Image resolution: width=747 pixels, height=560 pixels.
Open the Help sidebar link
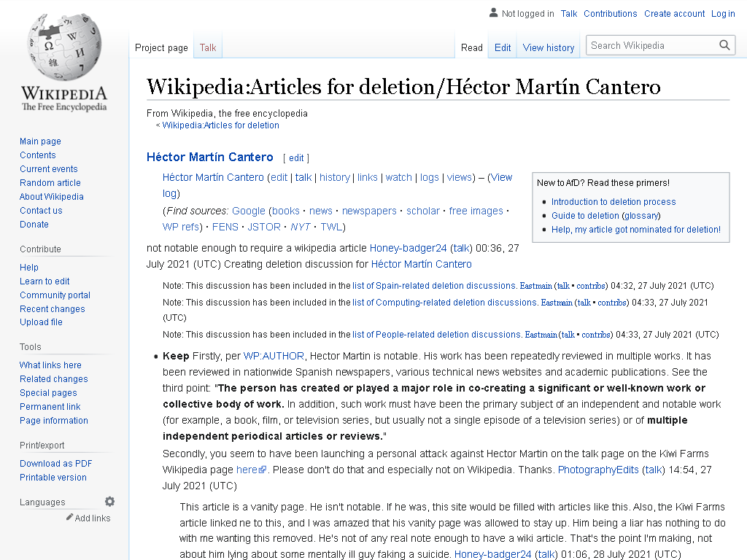(29, 267)
